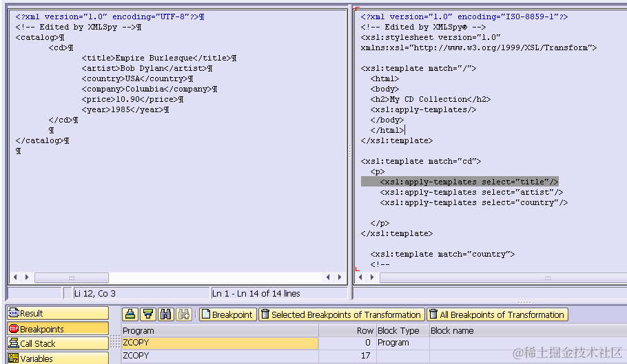
Task: Click the row value 17 cell
Action: click(347, 355)
